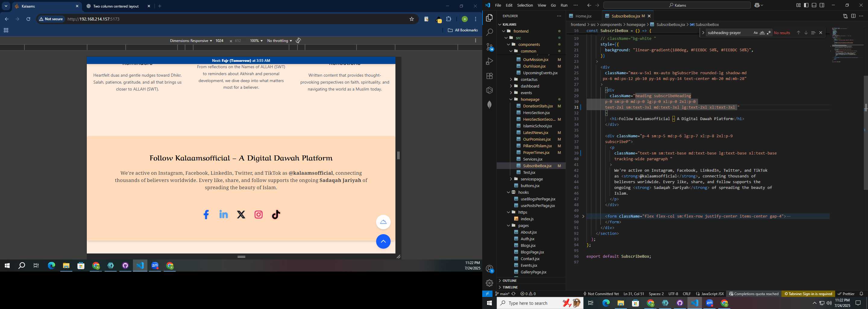Rotate the device viewport in Chrome DevTools toolbar
Image resolution: width=868 pixels, height=309 pixels.
(x=298, y=40)
